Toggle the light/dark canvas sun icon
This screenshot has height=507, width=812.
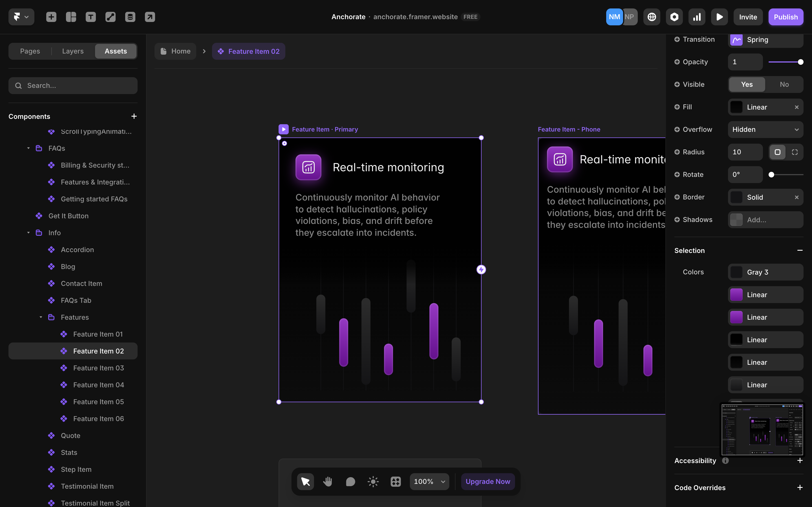[373, 482]
